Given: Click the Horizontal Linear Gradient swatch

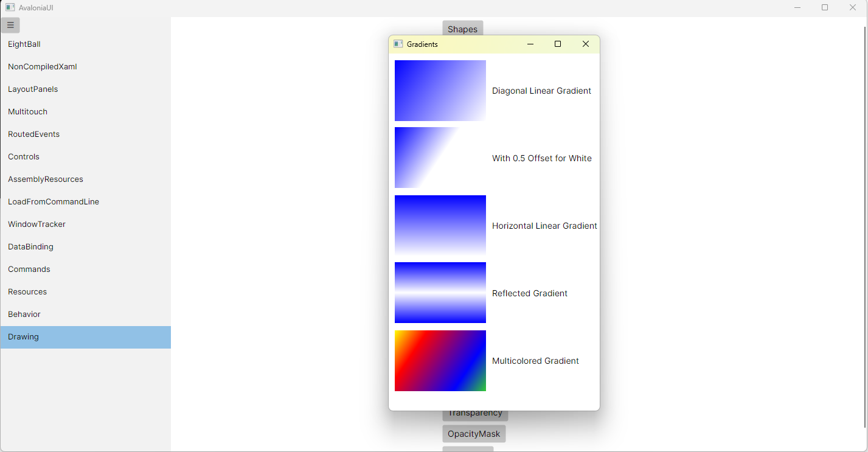Looking at the screenshot, I should (440, 226).
